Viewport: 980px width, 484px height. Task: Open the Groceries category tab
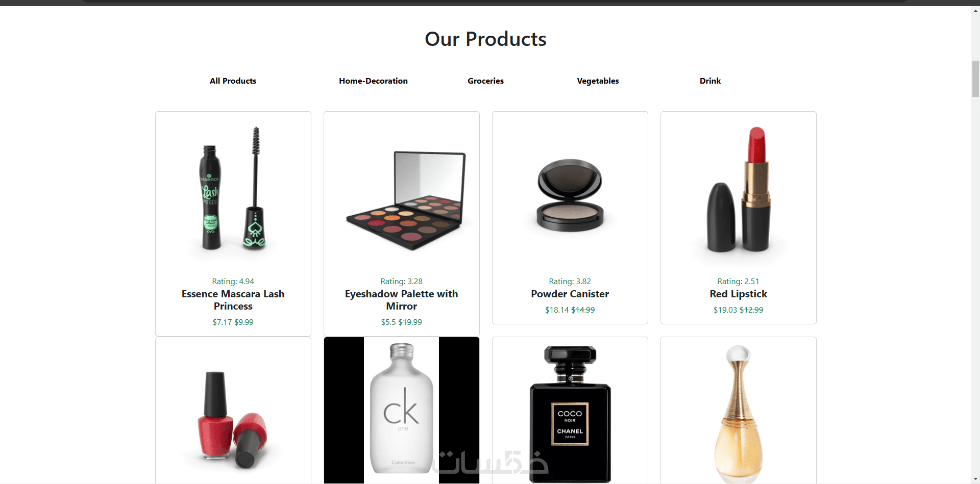(x=485, y=81)
